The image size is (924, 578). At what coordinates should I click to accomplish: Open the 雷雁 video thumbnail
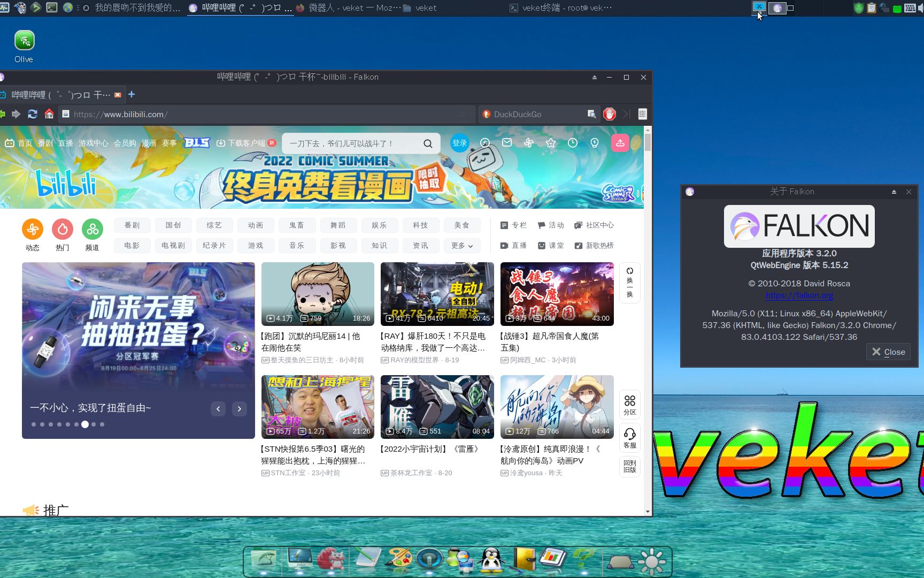click(437, 407)
